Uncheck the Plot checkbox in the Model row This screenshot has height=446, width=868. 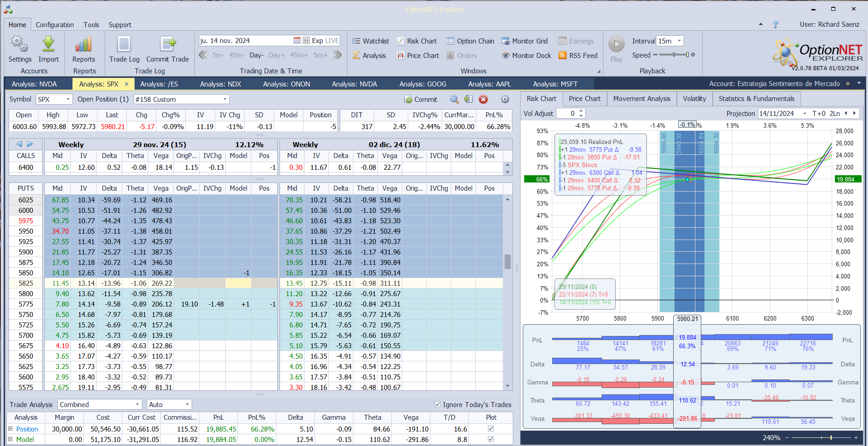pos(491,439)
